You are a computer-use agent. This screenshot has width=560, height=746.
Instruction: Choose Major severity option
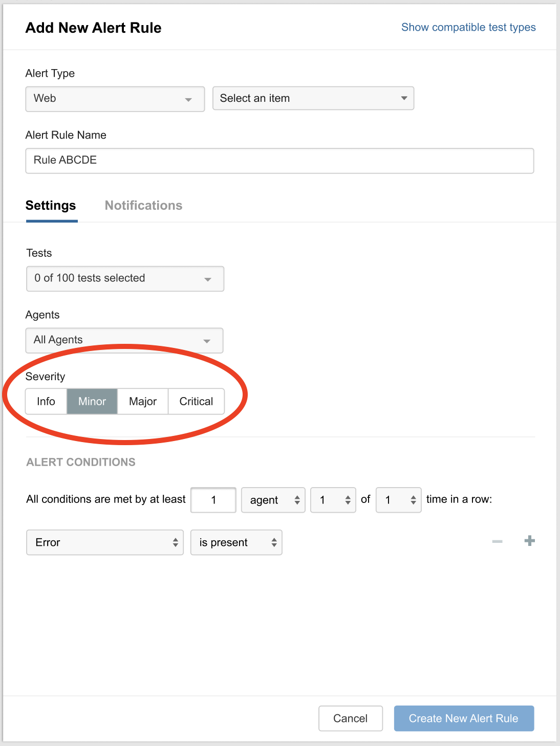(143, 401)
